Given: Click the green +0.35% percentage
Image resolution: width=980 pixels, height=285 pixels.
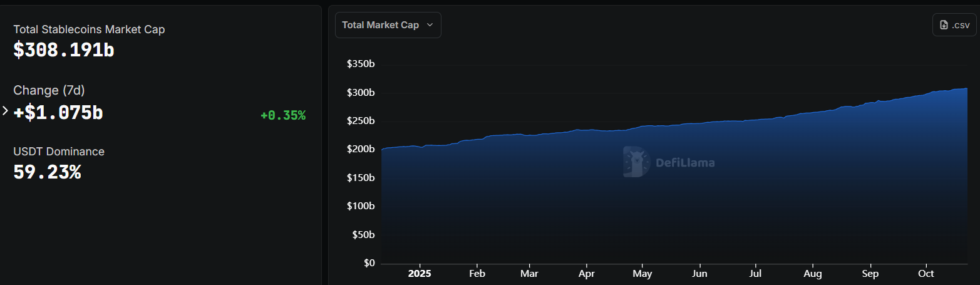Looking at the screenshot, I should 283,115.
